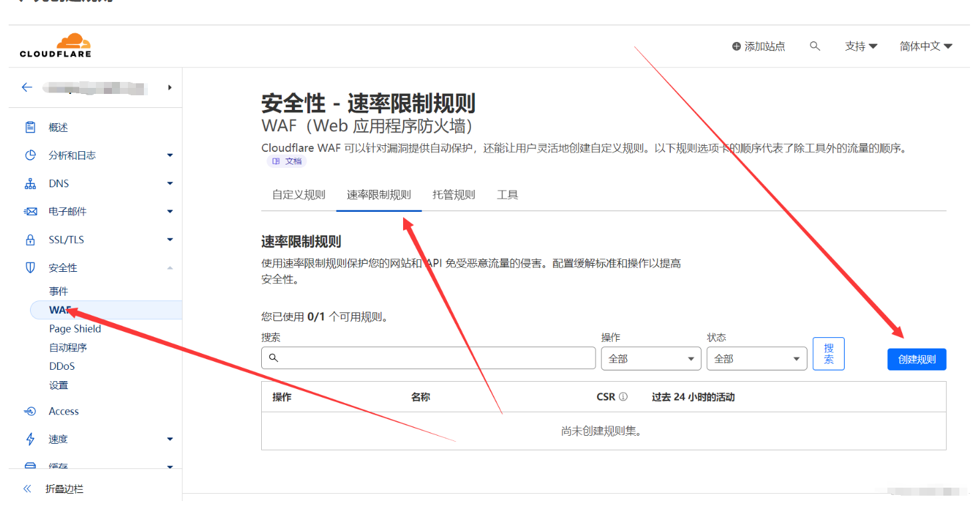Expand the SSL/TLS sidebar section
The image size is (980, 513).
click(x=170, y=239)
